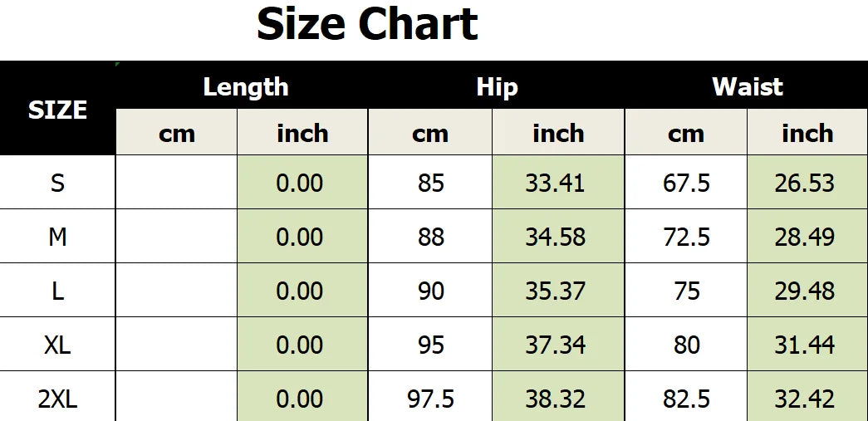Click the empty length cm cell for size S

(176, 183)
